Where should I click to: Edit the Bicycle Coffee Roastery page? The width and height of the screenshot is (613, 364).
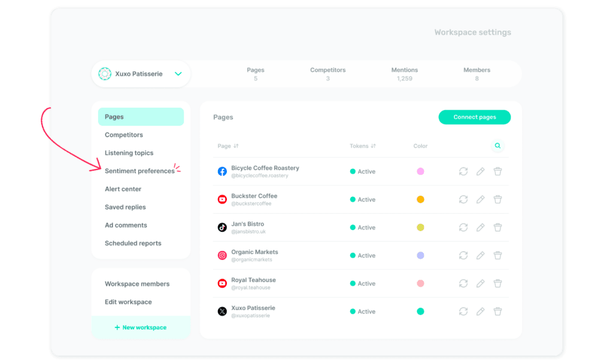click(481, 171)
